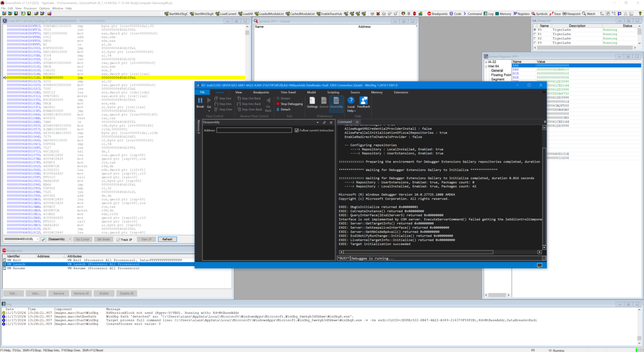Toggle the Track IP checkbox

click(x=119, y=240)
